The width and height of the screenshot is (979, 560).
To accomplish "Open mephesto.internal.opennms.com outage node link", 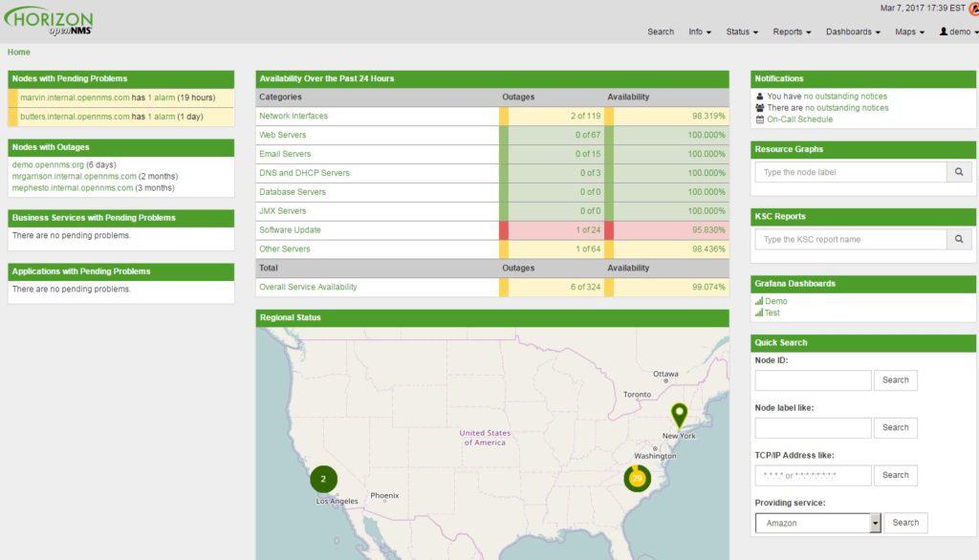I will pos(73,188).
